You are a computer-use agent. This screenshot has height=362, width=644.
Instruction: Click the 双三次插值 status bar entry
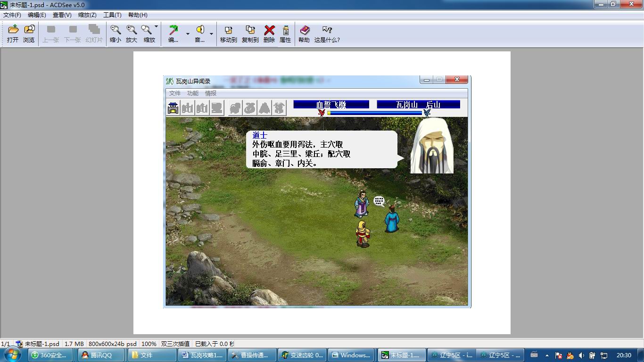coord(175,344)
